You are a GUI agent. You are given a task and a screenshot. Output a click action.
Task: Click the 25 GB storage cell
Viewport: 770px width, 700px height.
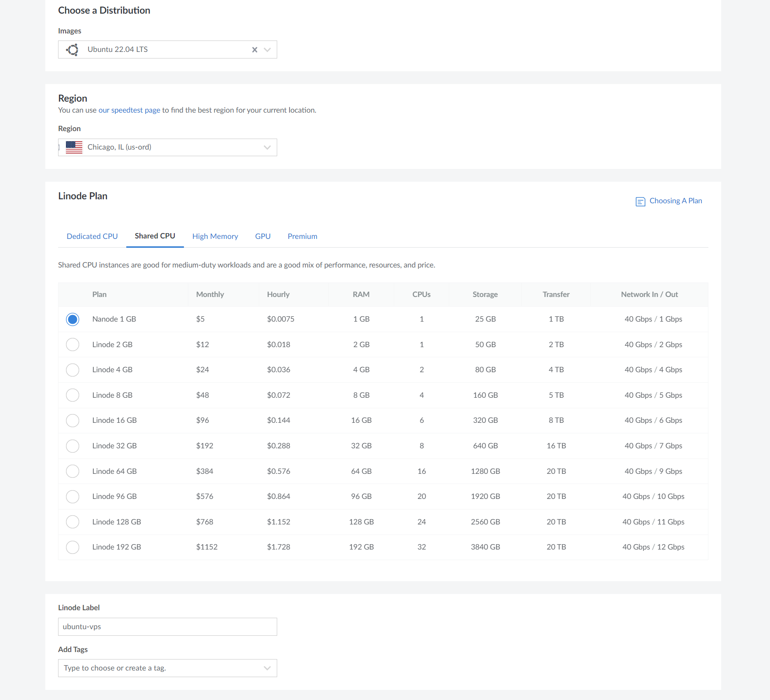coord(485,319)
